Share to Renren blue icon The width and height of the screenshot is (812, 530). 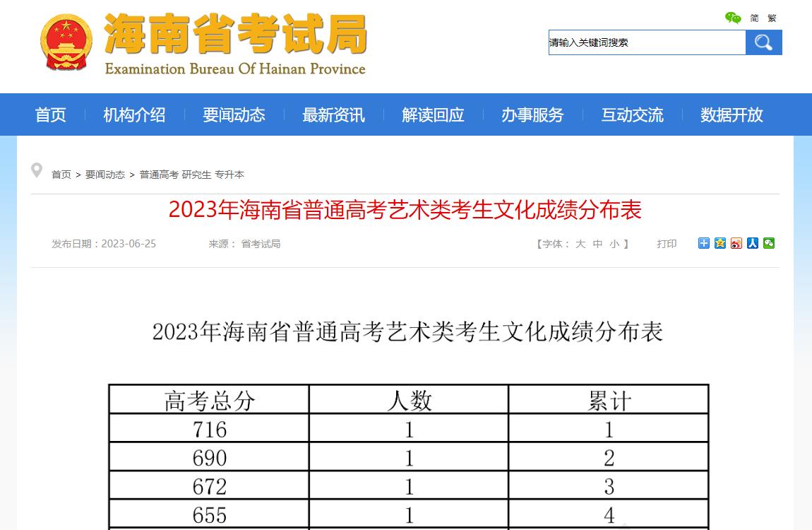(753, 243)
